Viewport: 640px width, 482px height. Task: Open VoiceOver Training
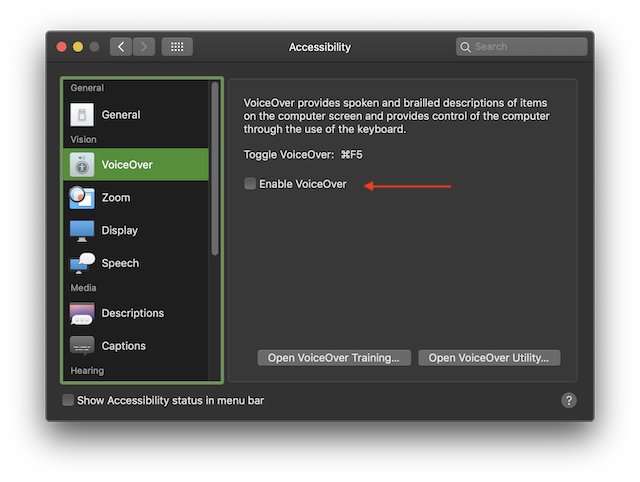334,358
